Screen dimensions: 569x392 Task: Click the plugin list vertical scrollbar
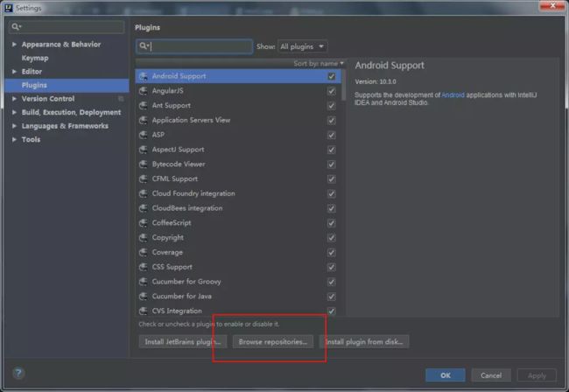coord(343,85)
